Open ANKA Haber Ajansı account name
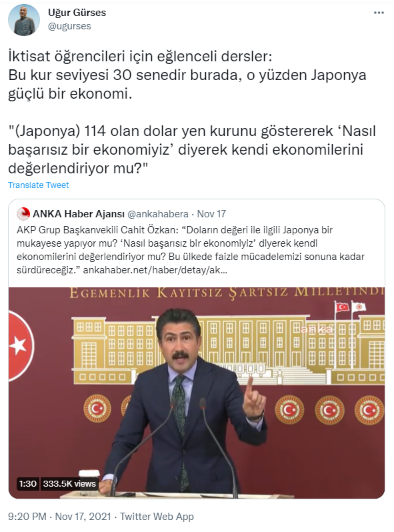 pyautogui.click(x=79, y=214)
